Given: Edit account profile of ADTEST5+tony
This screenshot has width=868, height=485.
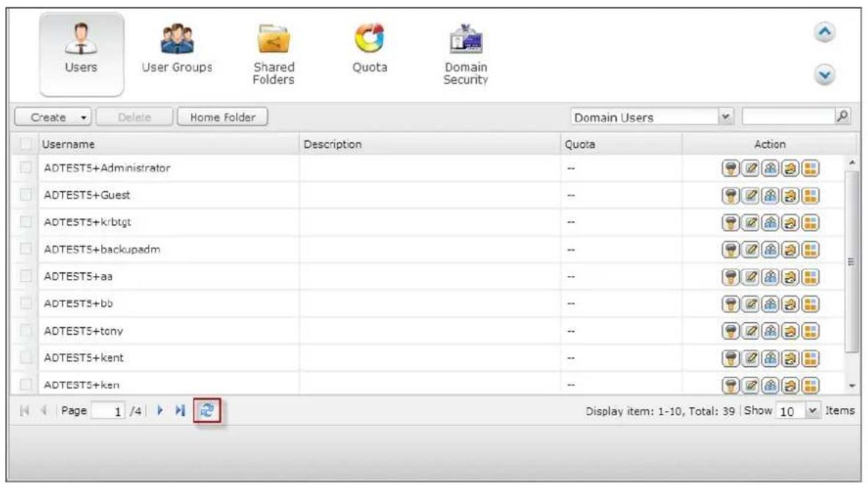Looking at the screenshot, I should pyautogui.click(x=751, y=330).
